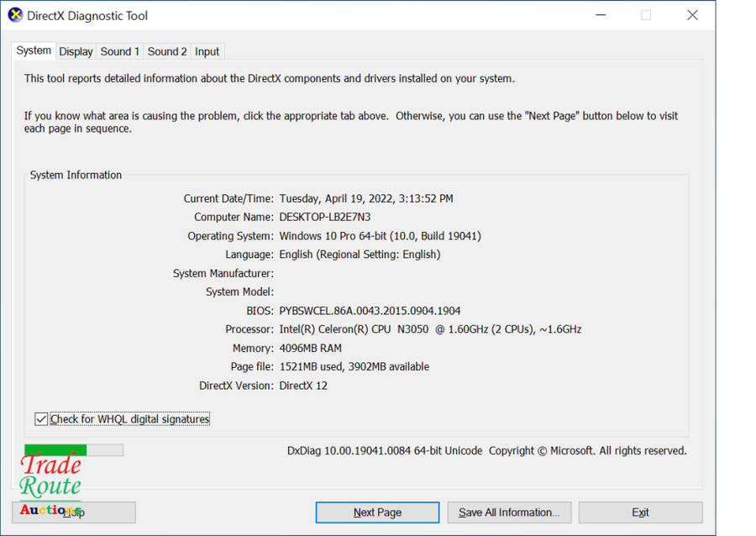Viewport: 756px width, 536px height.
Task: Switch to the Display tab
Action: tap(76, 51)
